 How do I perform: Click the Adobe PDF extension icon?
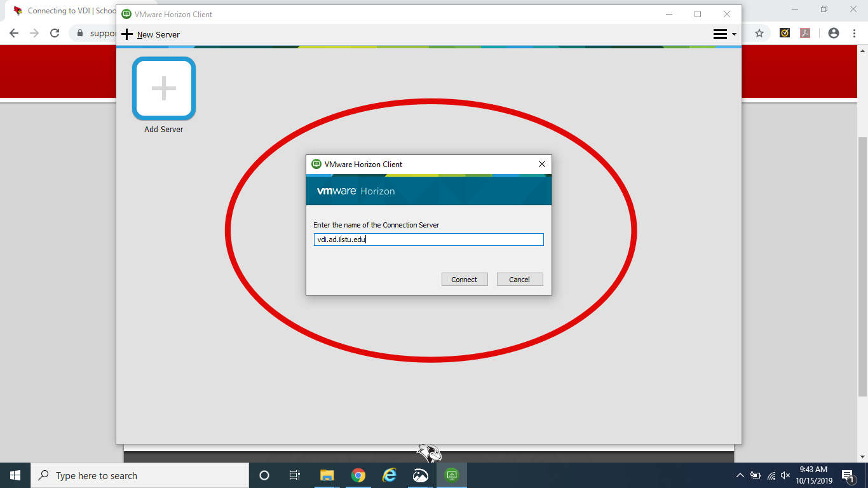(x=805, y=33)
